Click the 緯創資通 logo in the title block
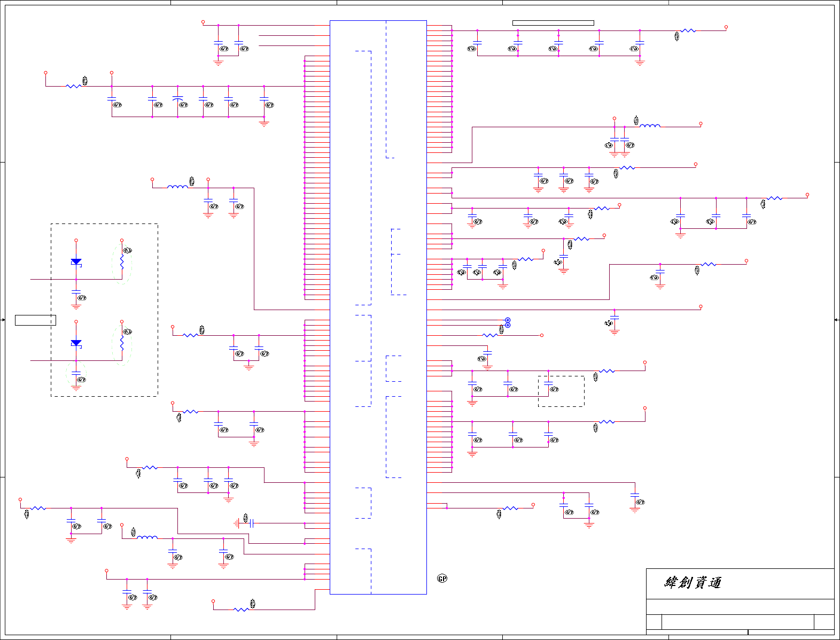 pos(693,583)
